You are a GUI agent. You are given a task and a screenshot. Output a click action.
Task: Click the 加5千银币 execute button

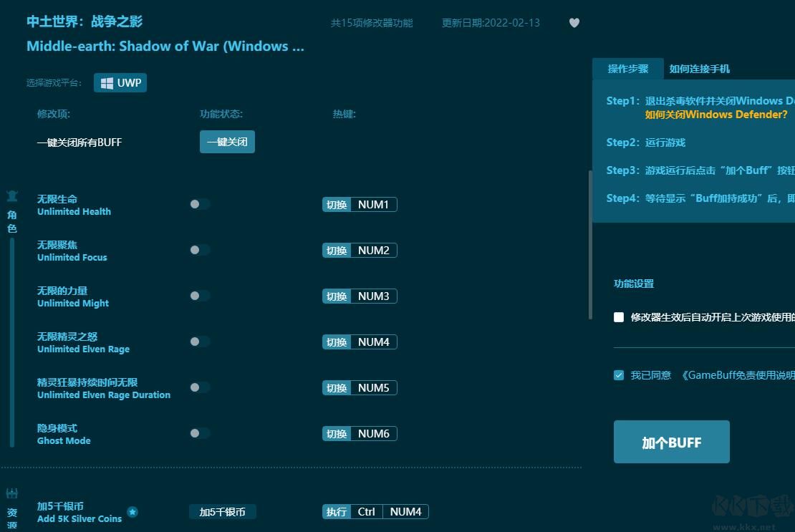coord(222,512)
